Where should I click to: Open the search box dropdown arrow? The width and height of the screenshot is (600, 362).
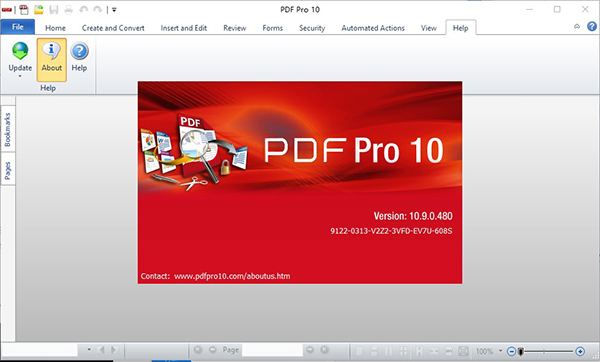(x=89, y=349)
